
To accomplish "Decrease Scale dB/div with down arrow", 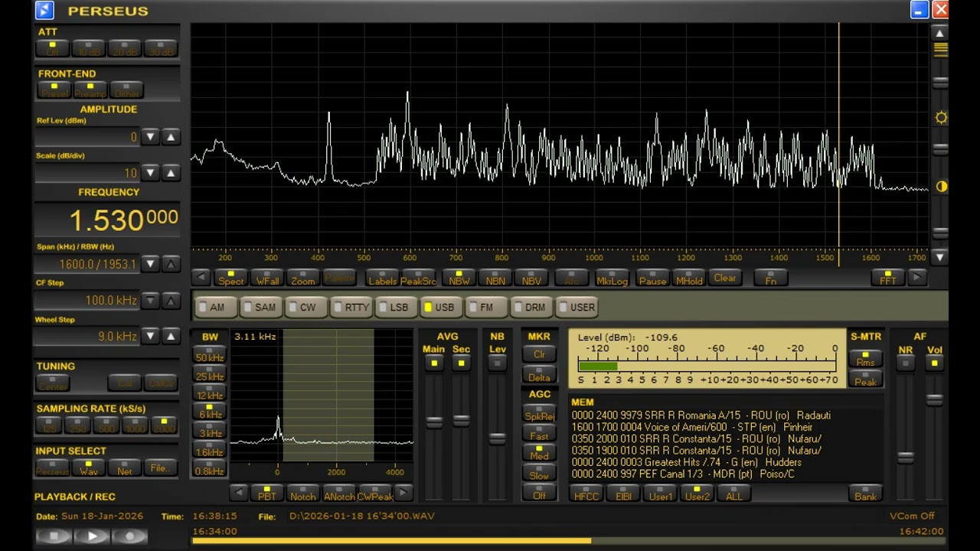I will pyautogui.click(x=151, y=173).
